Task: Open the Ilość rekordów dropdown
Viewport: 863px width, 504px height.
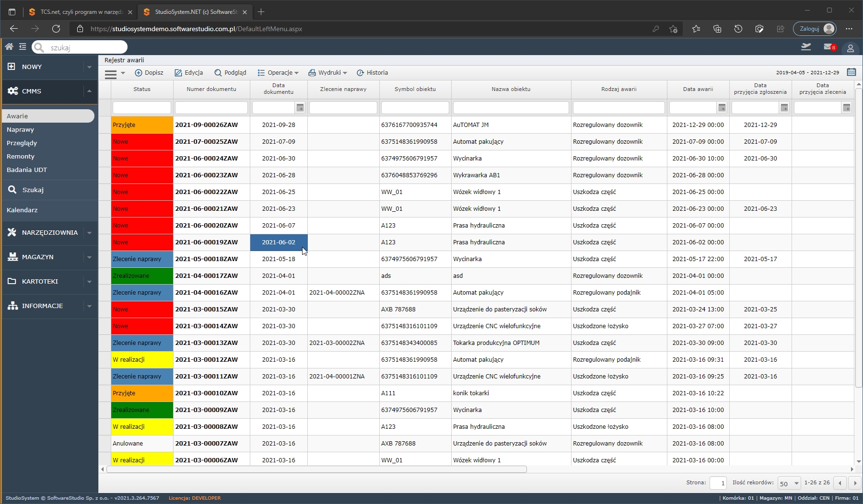Action: tap(789, 483)
